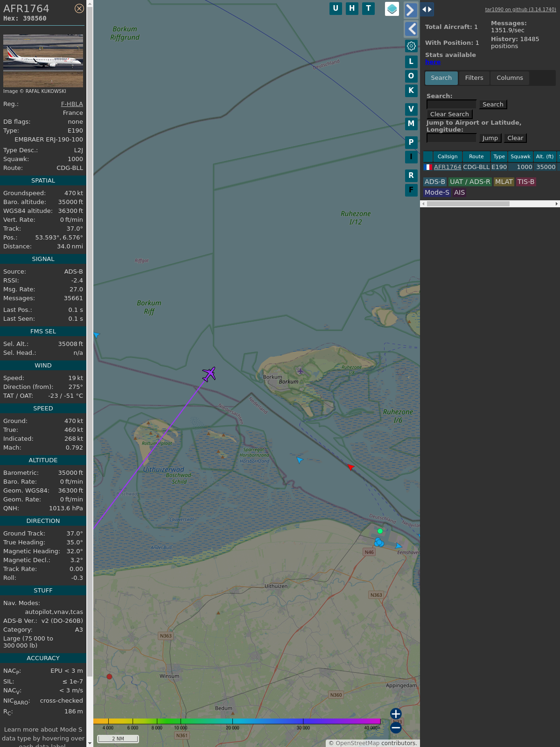560x747 pixels.
Task: Click the blue marker at left map edge
Action: pos(97,335)
